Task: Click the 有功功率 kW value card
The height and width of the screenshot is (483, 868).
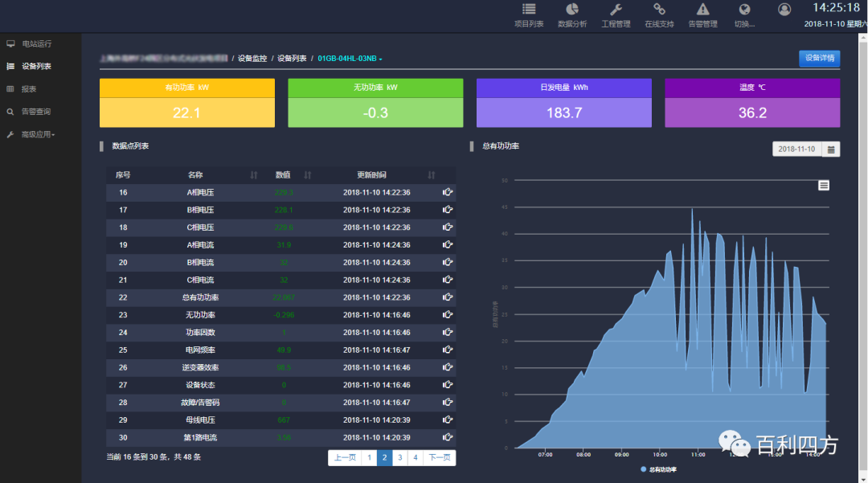Action: 187,103
